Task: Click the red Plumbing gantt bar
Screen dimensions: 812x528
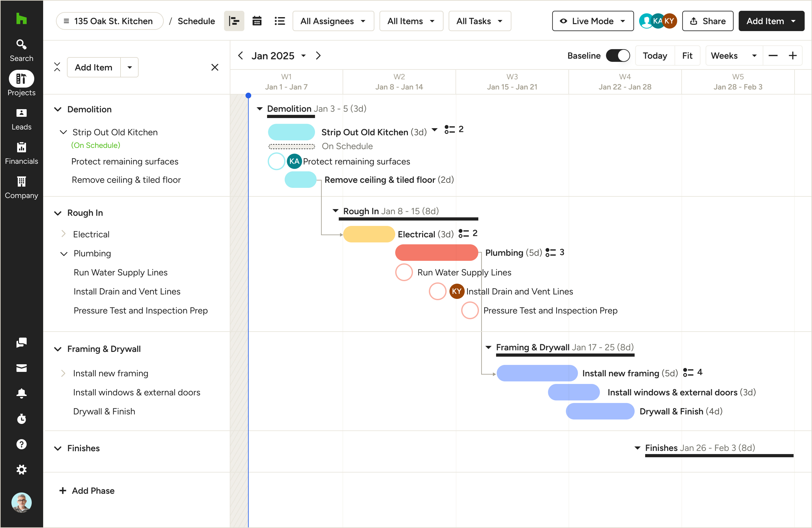Action: [x=436, y=253]
